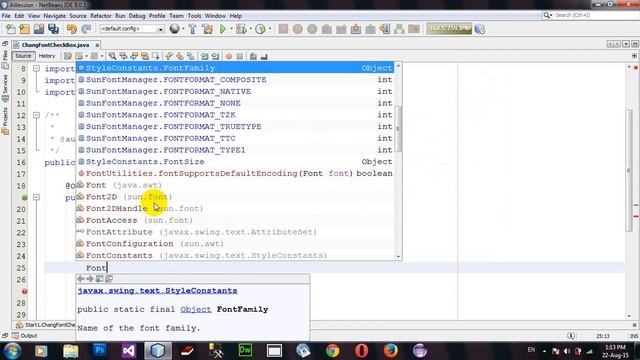This screenshot has height=360, width=640.
Task: Select the ChangFontCheckBox.java tab
Action: point(55,45)
